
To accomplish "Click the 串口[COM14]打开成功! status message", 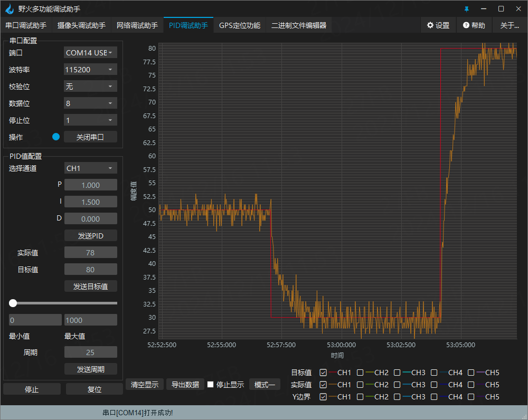I will point(138,413).
